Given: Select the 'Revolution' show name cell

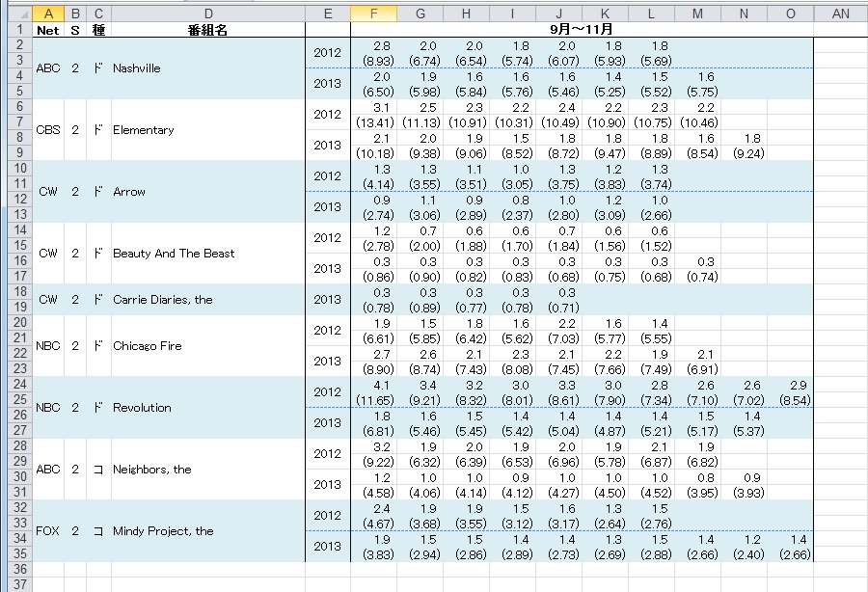Looking at the screenshot, I should 208,408.
